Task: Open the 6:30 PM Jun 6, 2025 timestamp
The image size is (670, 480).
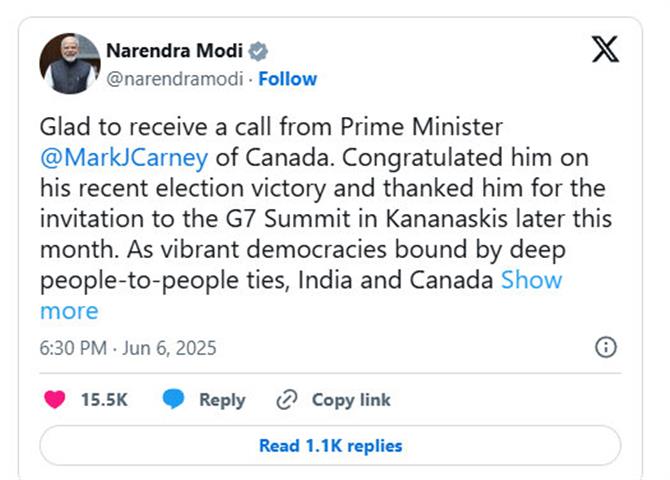Action: coord(128,348)
